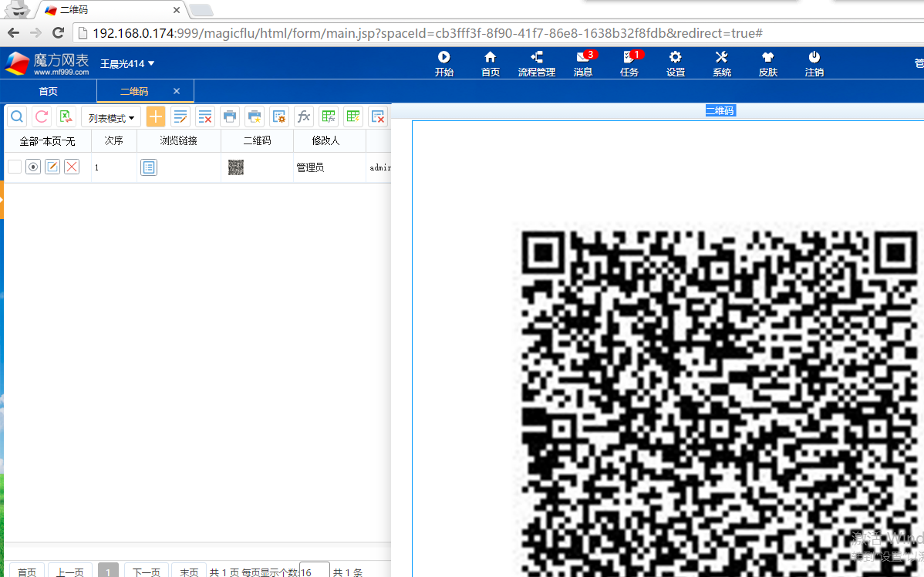Screen dimensions: 924x577
Task: Click the browser reload button
Action: pos(58,33)
